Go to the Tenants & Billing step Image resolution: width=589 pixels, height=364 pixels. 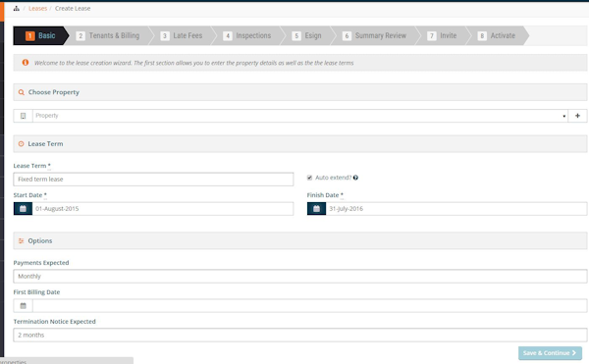tap(109, 35)
